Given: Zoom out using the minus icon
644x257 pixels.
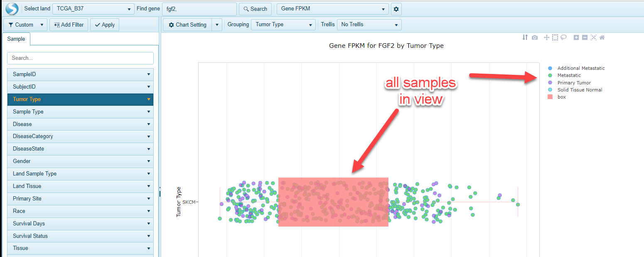Looking at the screenshot, I should [x=585, y=37].
